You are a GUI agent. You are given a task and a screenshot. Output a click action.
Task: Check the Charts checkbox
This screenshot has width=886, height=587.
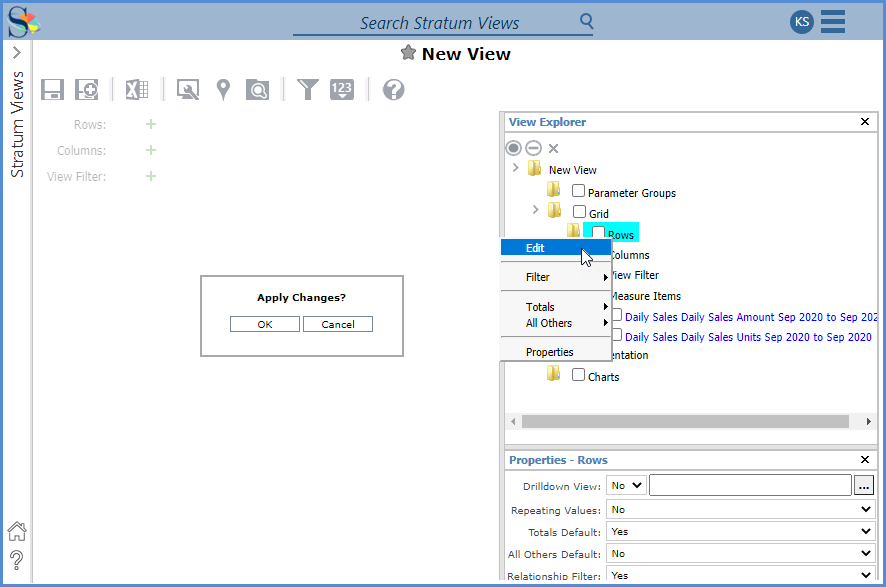(578, 375)
